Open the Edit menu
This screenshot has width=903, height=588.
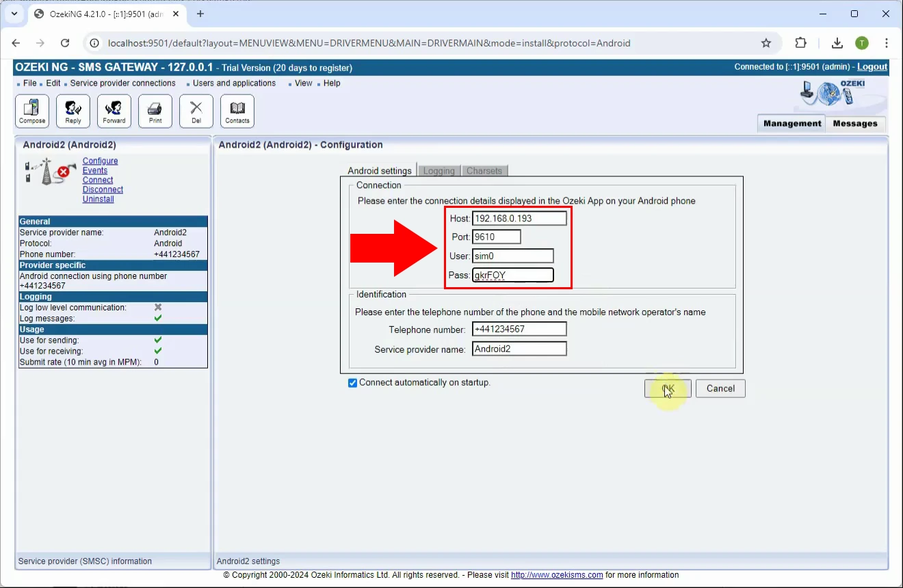pos(53,83)
